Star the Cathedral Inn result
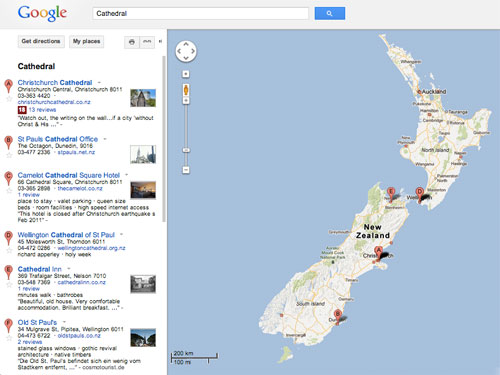 pyautogui.click(x=9, y=285)
